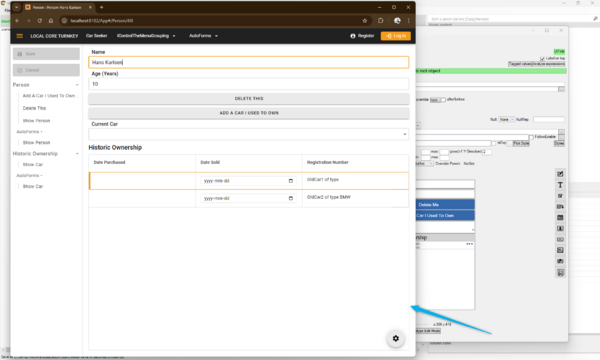Select the edit pencil tool in designer toolbar

pyautogui.click(x=560, y=174)
